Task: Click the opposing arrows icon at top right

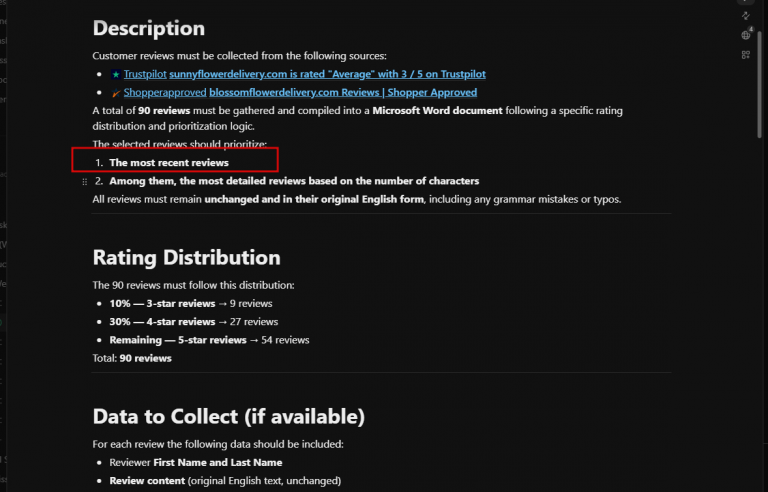Action: pos(745,16)
